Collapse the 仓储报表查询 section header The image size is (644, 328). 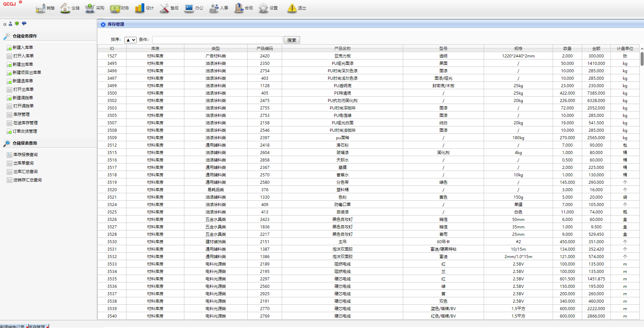pyautogui.click(x=25, y=143)
